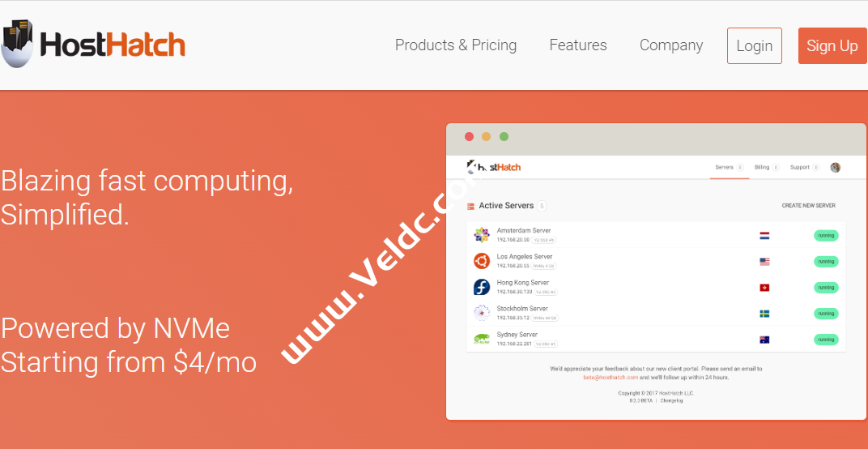Click the Australia flag for Sydney
The height and width of the screenshot is (449, 868).
(764, 340)
